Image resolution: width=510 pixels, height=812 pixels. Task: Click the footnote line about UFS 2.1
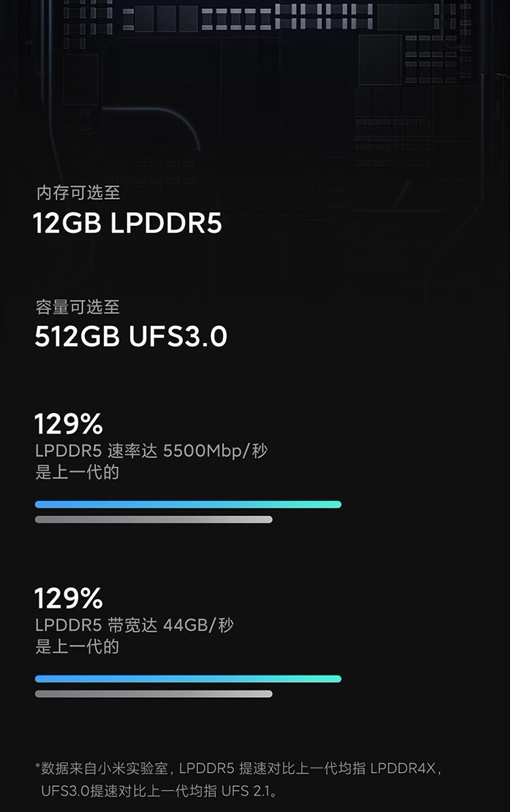click(x=160, y=791)
